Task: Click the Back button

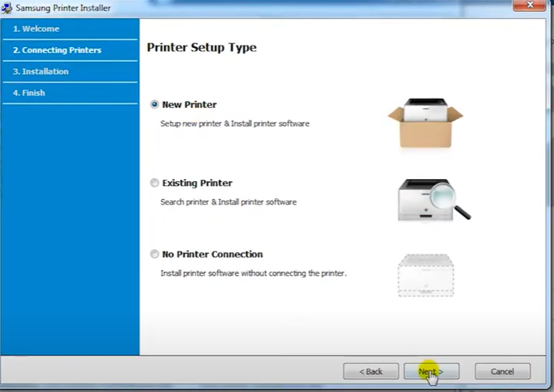Action: coord(370,371)
